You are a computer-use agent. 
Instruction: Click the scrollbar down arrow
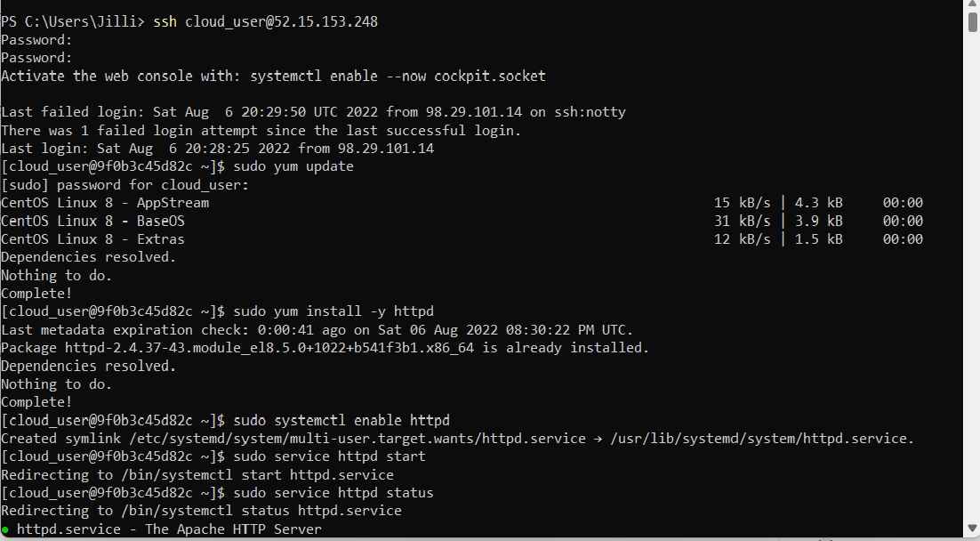[973, 529]
